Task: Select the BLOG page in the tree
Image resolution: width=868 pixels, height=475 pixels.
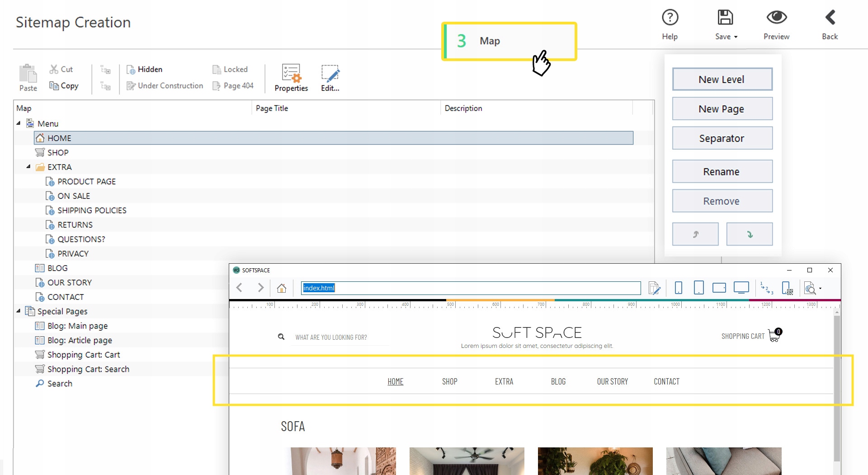Action: click(x=52, y=268)
